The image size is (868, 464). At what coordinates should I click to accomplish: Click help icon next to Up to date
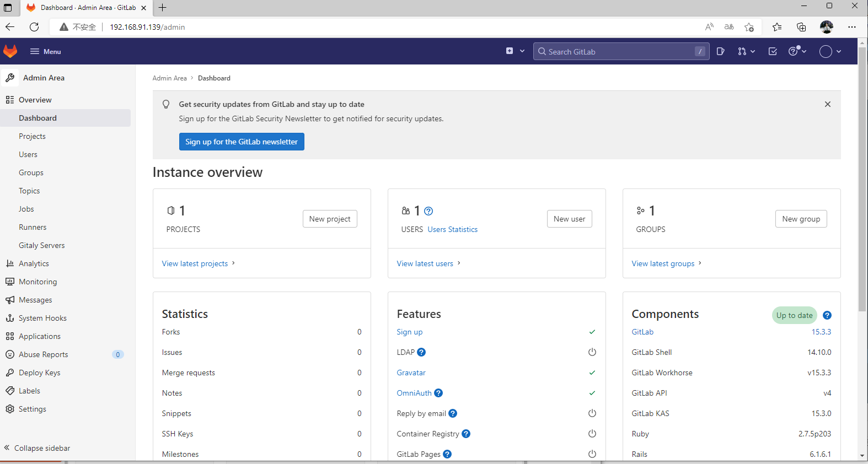click(x=827, y=315)
